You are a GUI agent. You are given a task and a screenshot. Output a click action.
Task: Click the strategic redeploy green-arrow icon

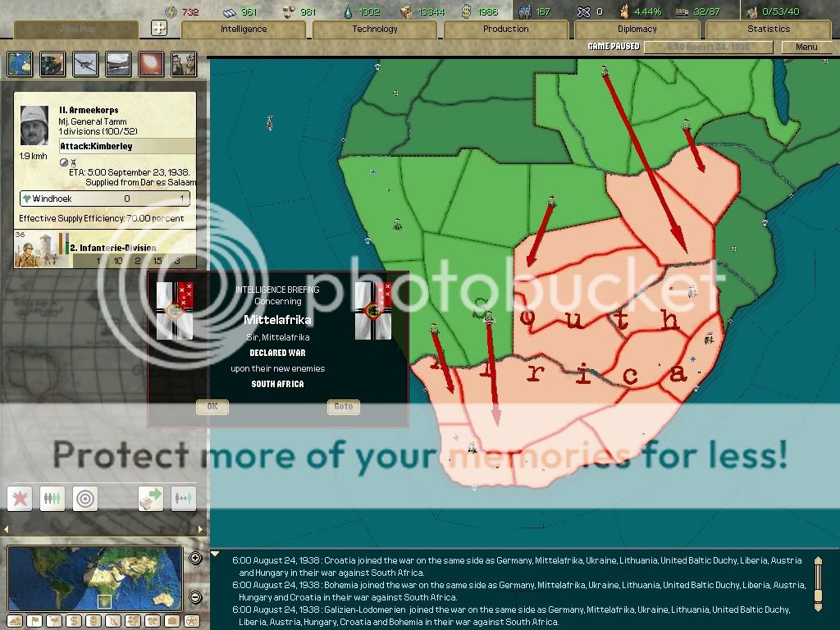(x=151, y=499)
